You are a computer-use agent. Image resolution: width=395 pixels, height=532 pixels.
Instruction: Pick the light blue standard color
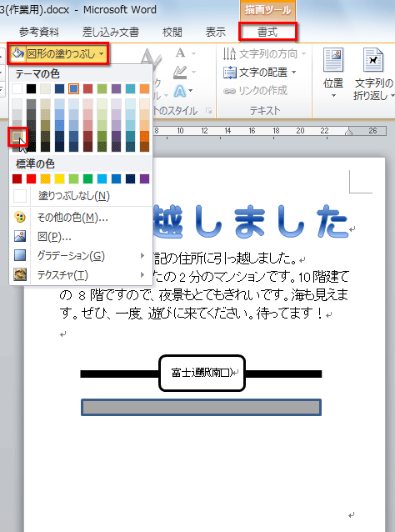tap(102, 178)
